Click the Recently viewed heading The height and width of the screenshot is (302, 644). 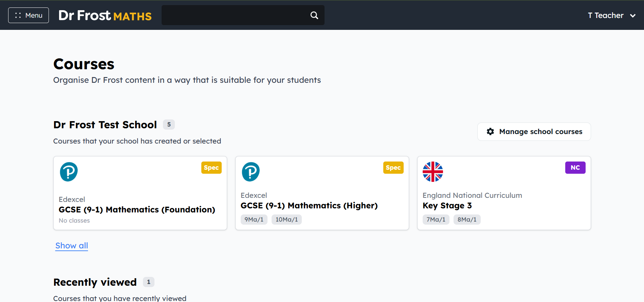point(95,282)
